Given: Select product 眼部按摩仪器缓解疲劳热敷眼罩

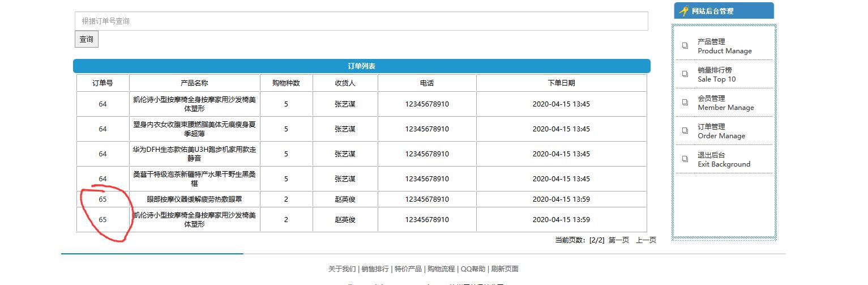Looking at the screenshot, I should pos(194,199).
